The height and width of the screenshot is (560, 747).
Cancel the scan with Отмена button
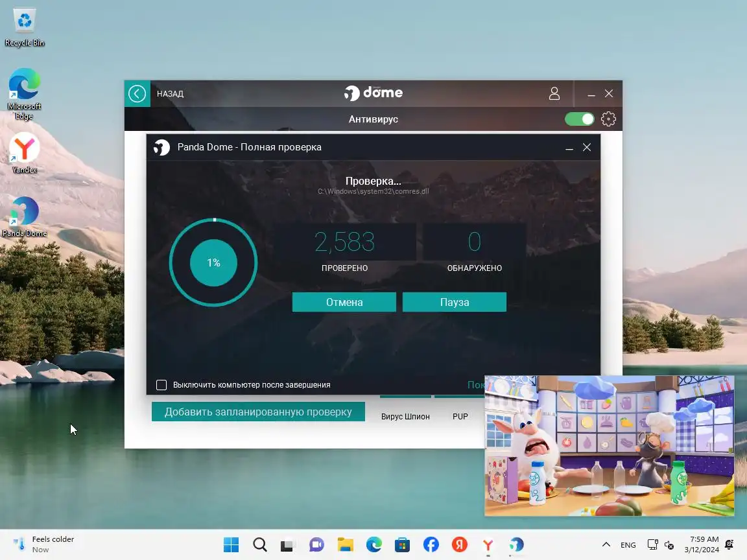344,302
